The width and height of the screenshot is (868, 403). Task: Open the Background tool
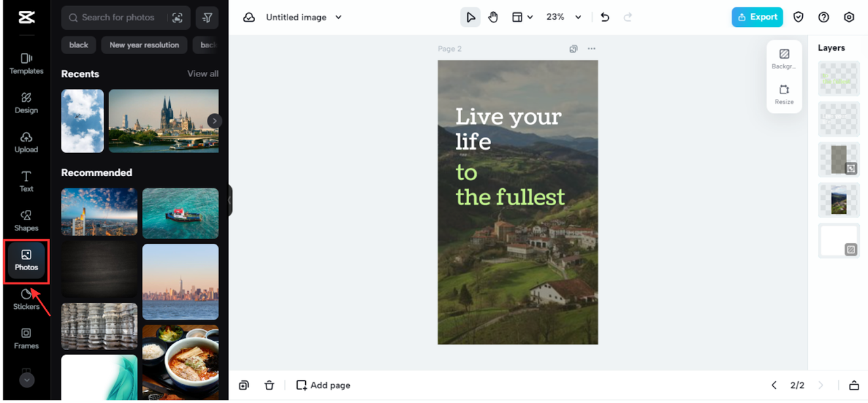784,59
